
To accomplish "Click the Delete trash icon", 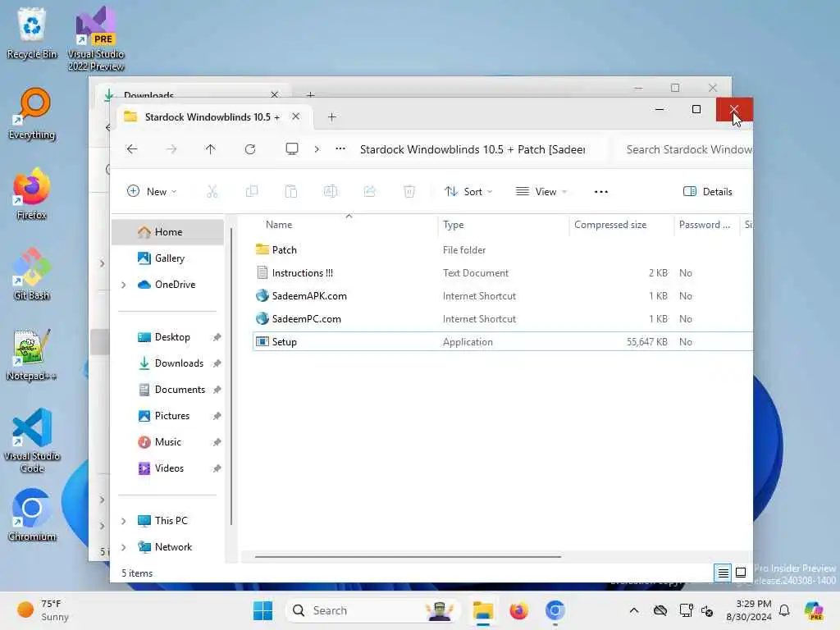I will (409, 191).
